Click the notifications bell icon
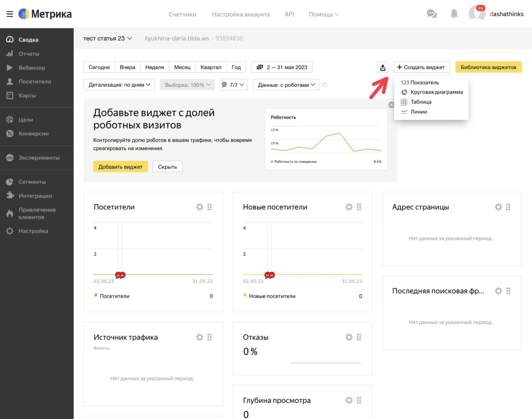 454,14
